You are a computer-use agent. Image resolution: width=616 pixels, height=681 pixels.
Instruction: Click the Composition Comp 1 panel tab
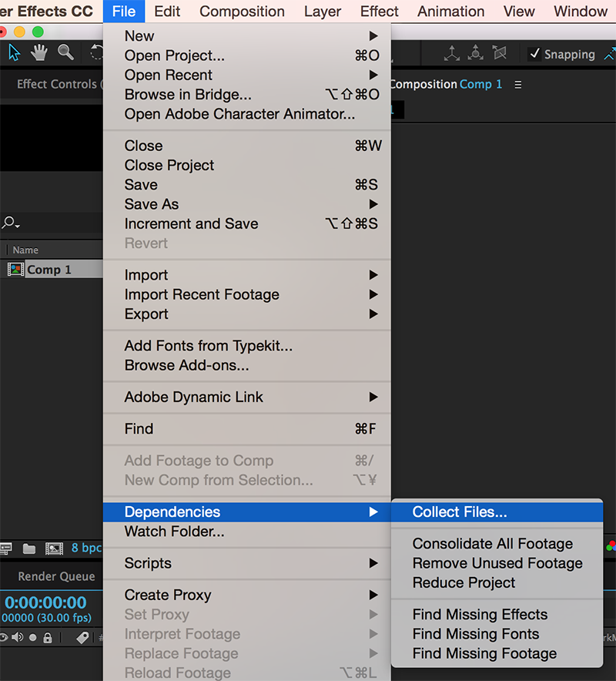(446, 84)
